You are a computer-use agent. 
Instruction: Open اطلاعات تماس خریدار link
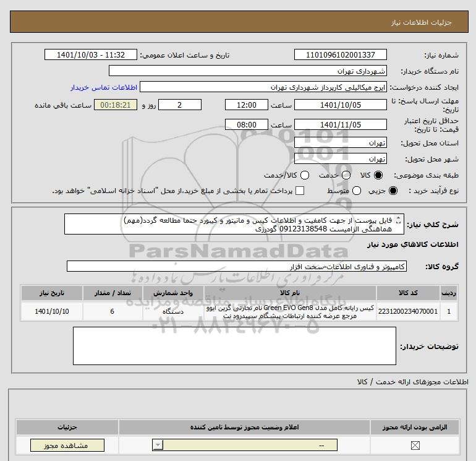pos(104,87)
